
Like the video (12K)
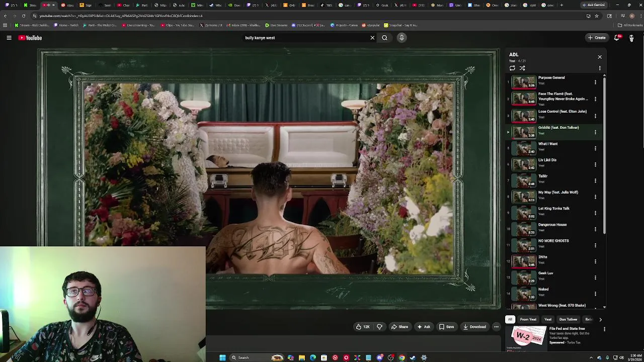[x=363, y=327]
